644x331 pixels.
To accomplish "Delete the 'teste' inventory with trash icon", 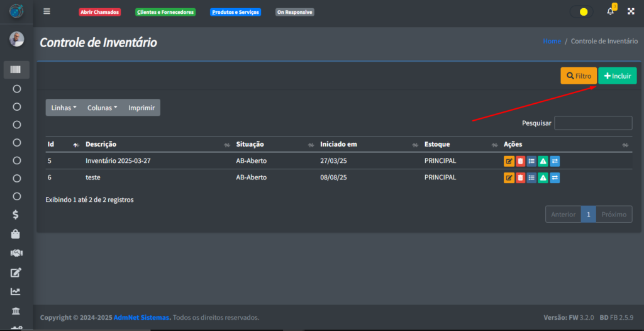I will (x=520, y=177).
